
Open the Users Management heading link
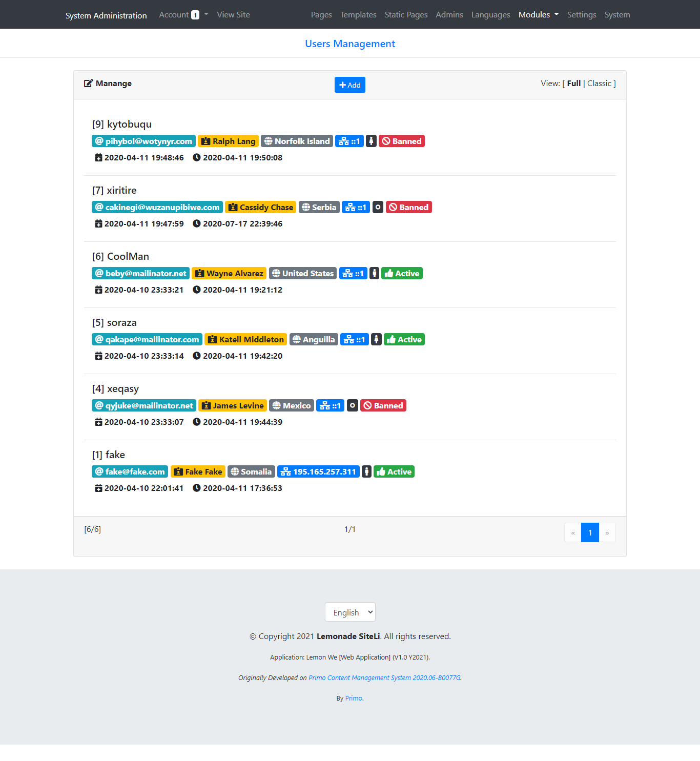click(x=350, y=44)
